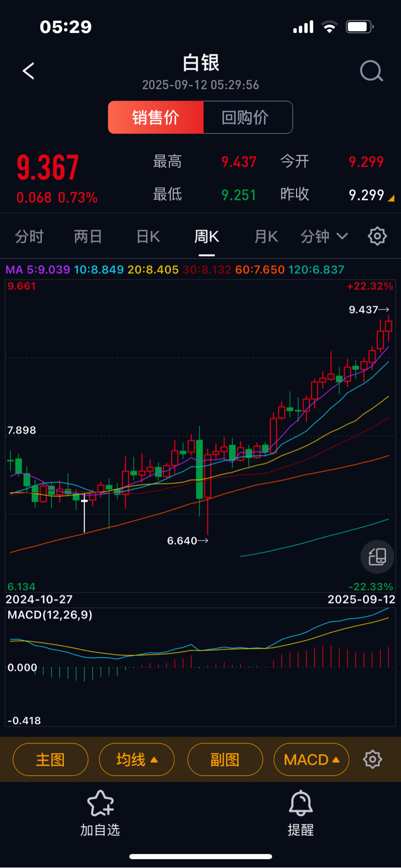This screenshot has height=868, width=401.
Task: Tap the -22.33% axis label
Action: [x=371, y=587]
